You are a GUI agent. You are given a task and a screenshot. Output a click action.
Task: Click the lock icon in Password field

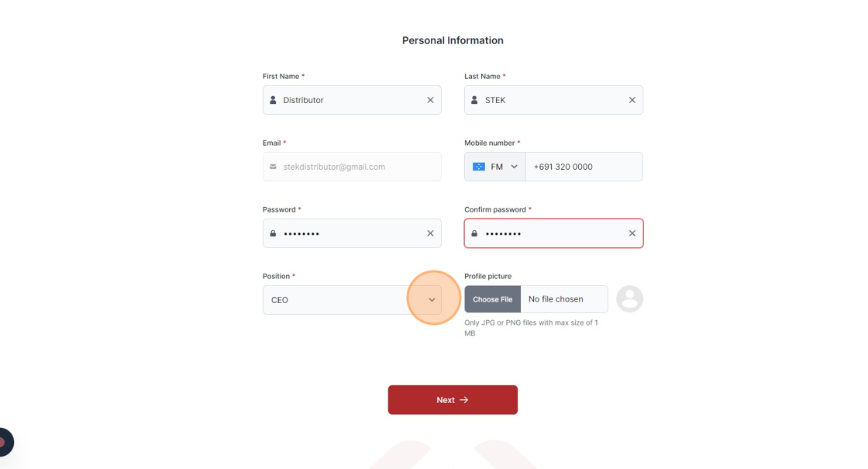(273, 233)
